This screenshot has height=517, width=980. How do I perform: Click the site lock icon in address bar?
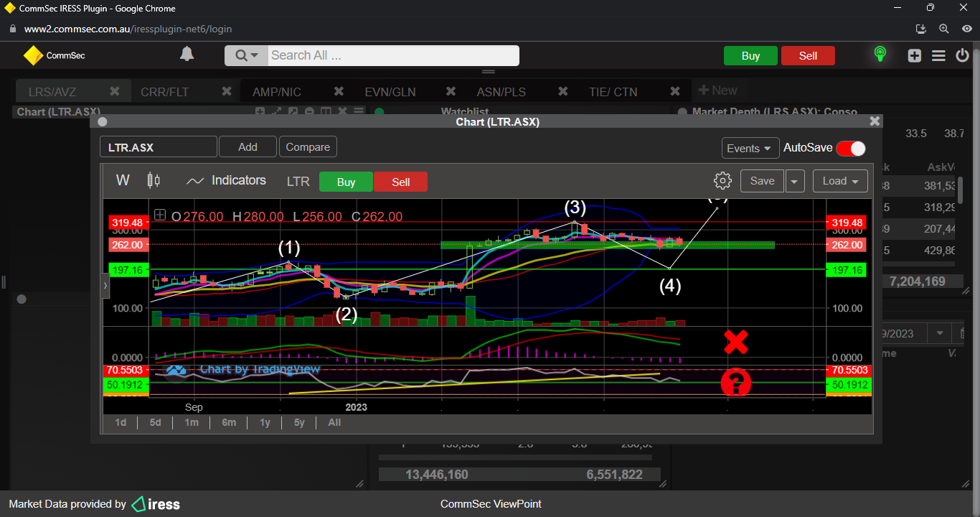coord(11,29)
